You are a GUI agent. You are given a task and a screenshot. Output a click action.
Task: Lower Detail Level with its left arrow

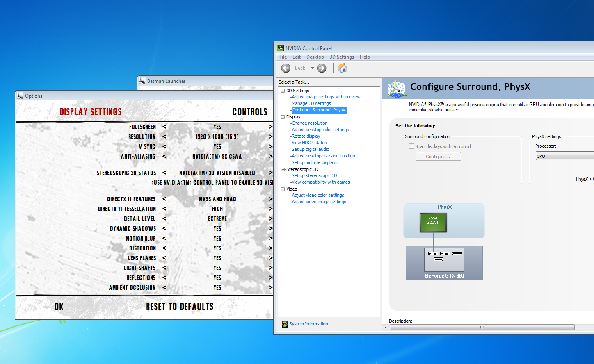[164, 219]
